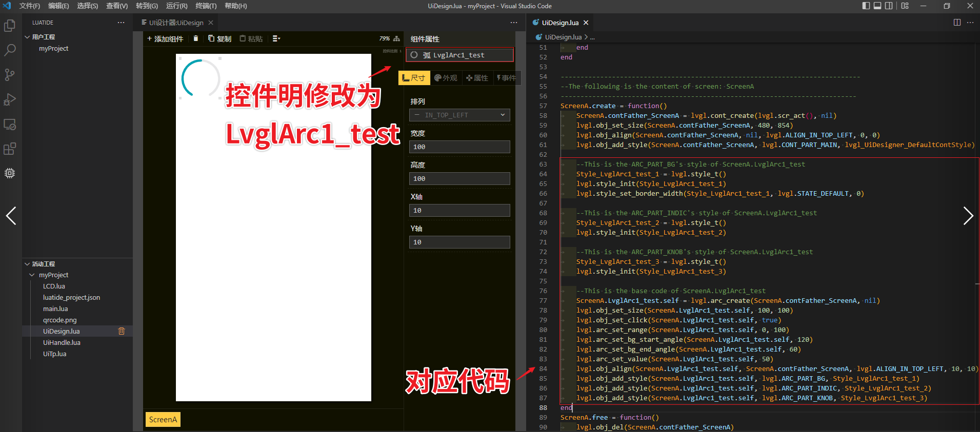Viewport: 980px width, 432px height.
Task: Switch to the 外观 properties tab
Action: pyautogui.click(x=446, y=78)
